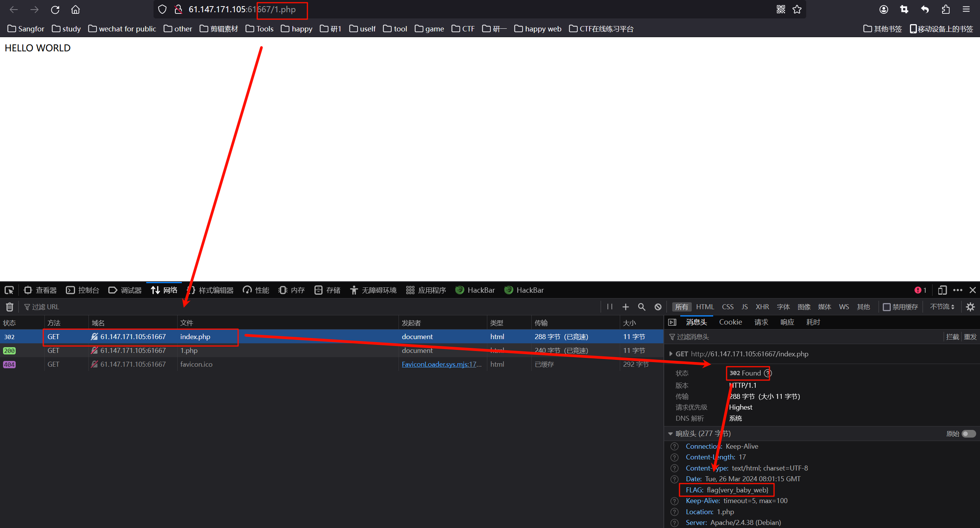
Task: Filter requests by CSS
Action: [x=728, y=307]
